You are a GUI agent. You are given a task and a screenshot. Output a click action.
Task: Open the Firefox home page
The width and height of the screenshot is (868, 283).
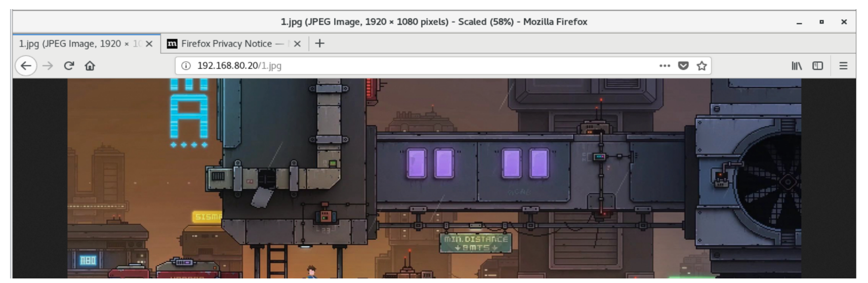(x=90, y=66)
